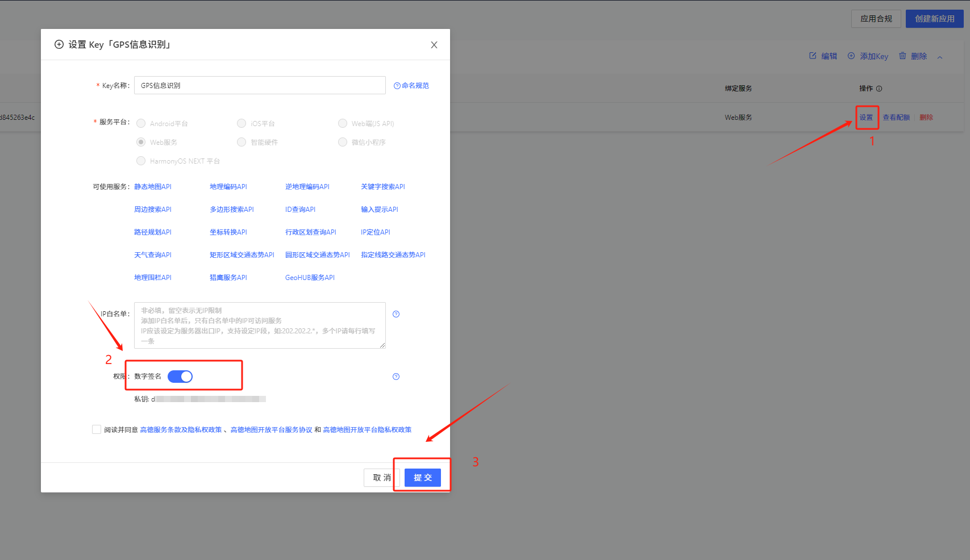Click the 取消 button
Screen dimensions: 970x560
tap(381, 478)
